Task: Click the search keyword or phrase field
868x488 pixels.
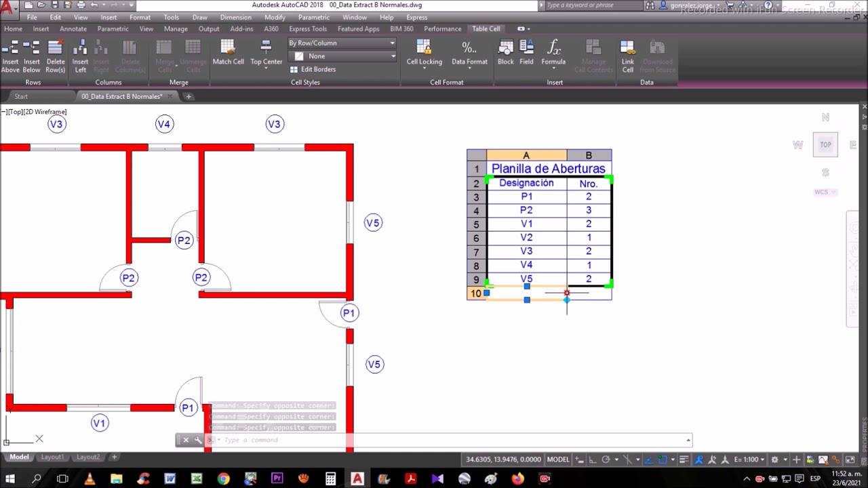Action: [590, 5]
